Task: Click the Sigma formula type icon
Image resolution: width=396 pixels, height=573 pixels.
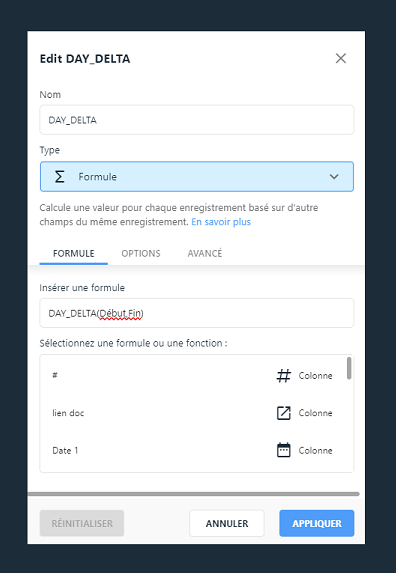Action: [59, 177]
